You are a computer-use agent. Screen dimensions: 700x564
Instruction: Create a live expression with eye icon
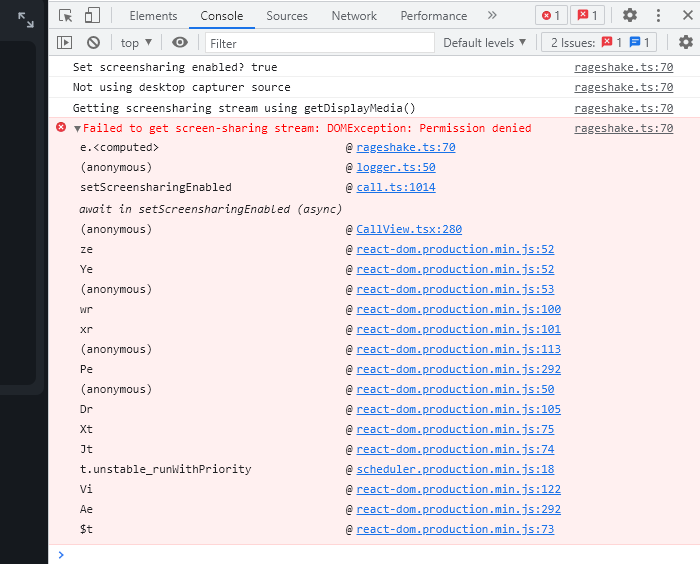click(x=180, y=43)
